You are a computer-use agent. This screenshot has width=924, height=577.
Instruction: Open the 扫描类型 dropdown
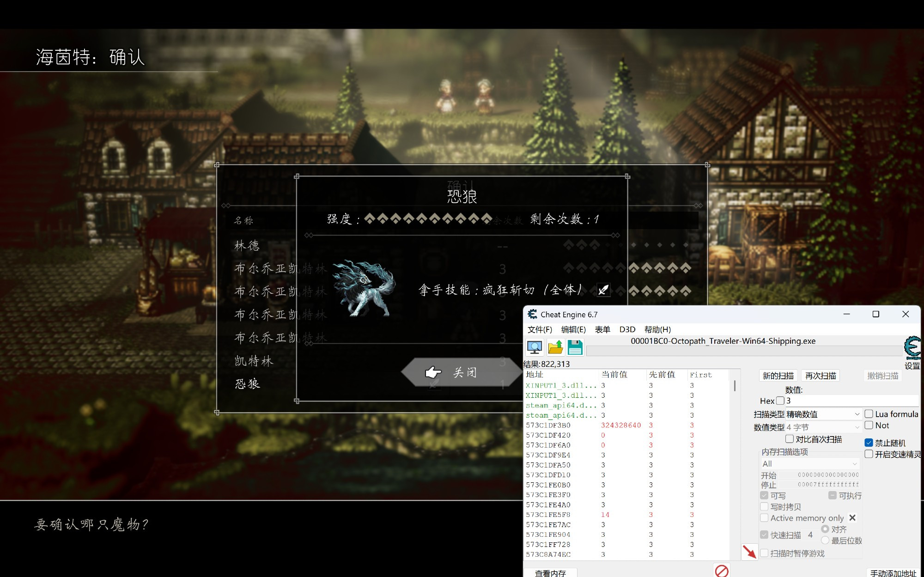point(823,414)
